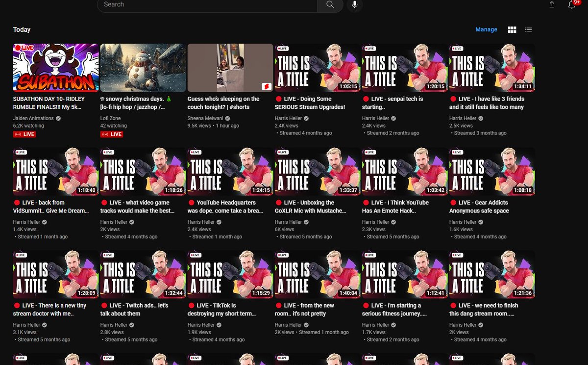Click '6.2K watching' text under Jaiden Animations
Screen dimensions: 588x365
[28, 126]
